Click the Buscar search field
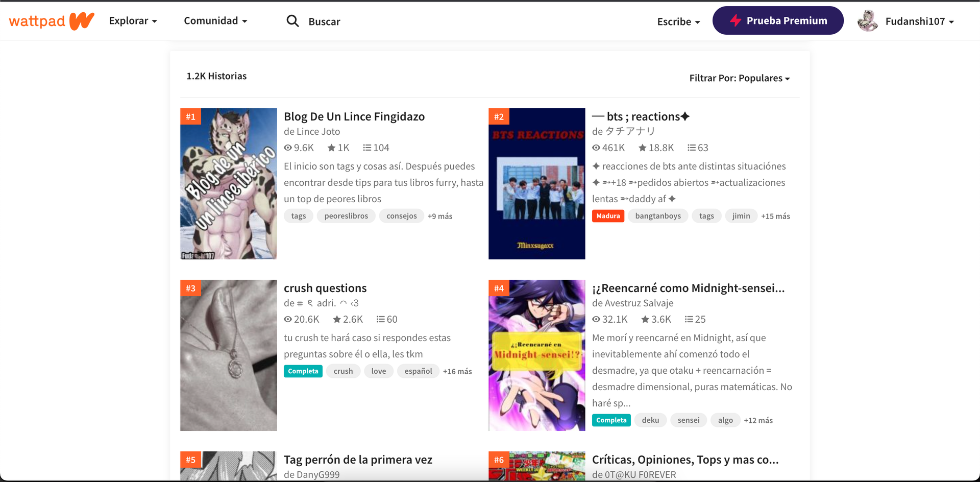 [x=324, y=21]
